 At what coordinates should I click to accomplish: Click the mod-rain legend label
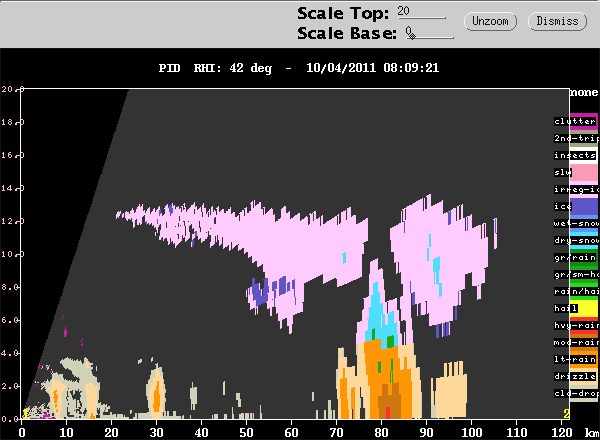pos(576,342)
